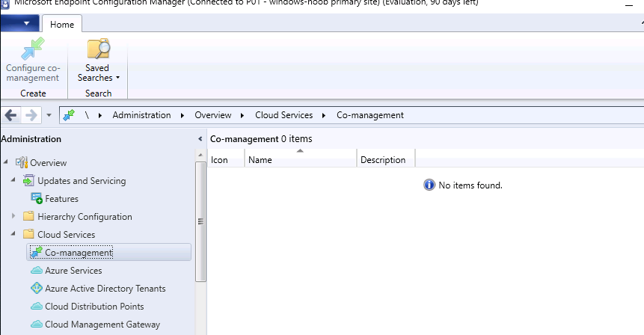Click the navigation pane scrollbar thumb
Viewport: 644px width, 335px height.
tap(201, 221)
